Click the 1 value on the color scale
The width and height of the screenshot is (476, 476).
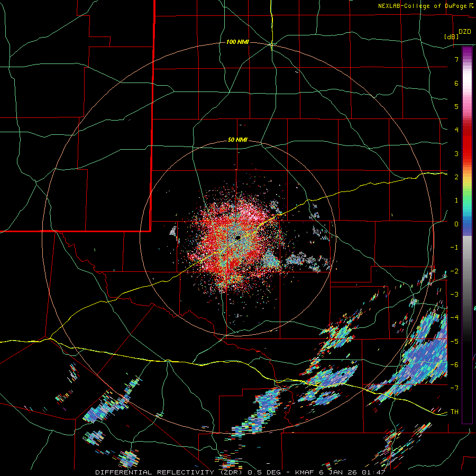456,200
